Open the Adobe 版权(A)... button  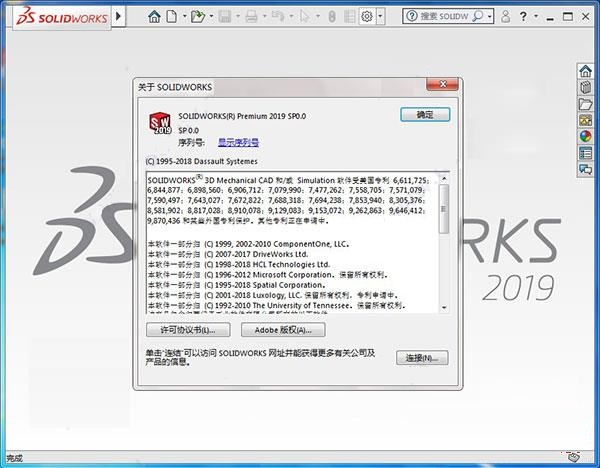click(x=283, y=330)
